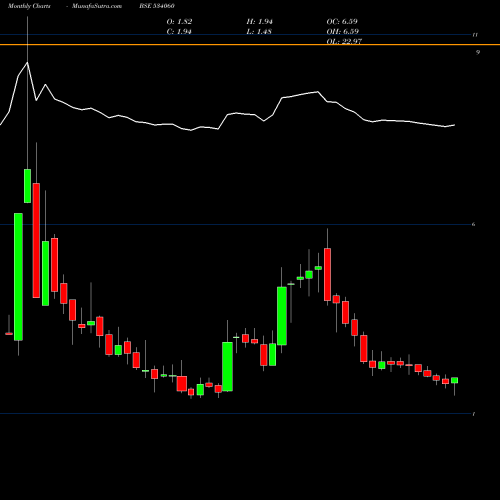Click the last green candlestick on the right
This screenshot has height=500, width=500.
454,380
